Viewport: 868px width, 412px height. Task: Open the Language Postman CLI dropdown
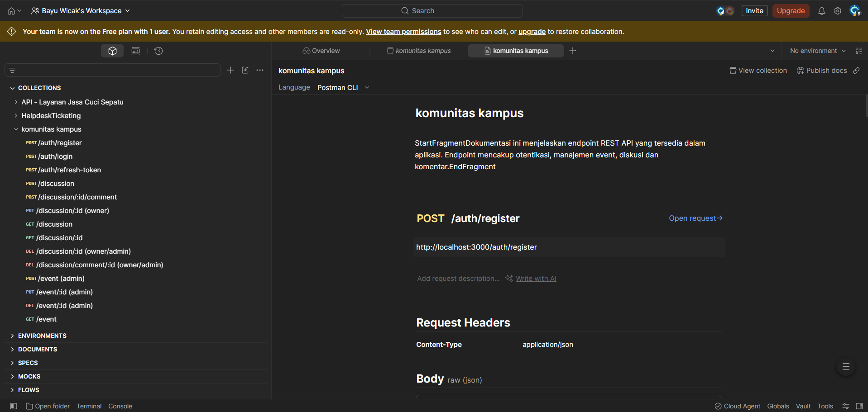click(343, 88)
